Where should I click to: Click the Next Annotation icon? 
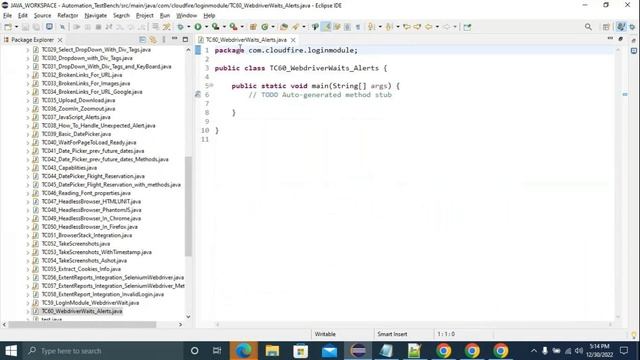click(x=371, y=27)
